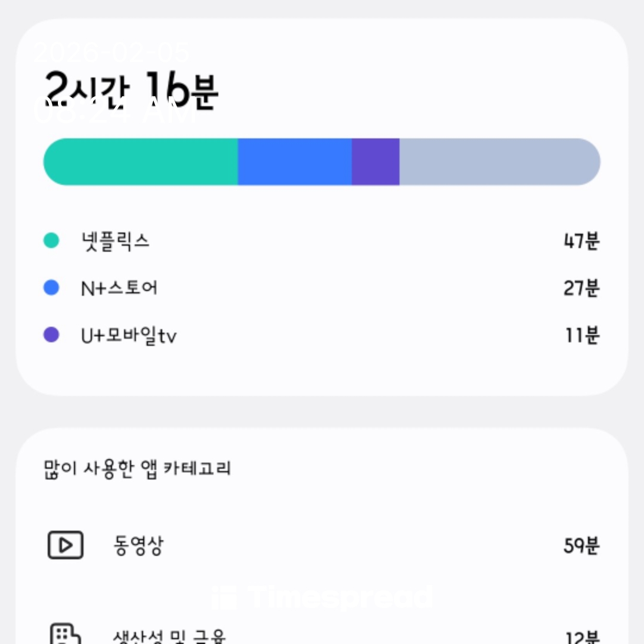Select the blue segment of the usage bar

(x=295, y=162)
